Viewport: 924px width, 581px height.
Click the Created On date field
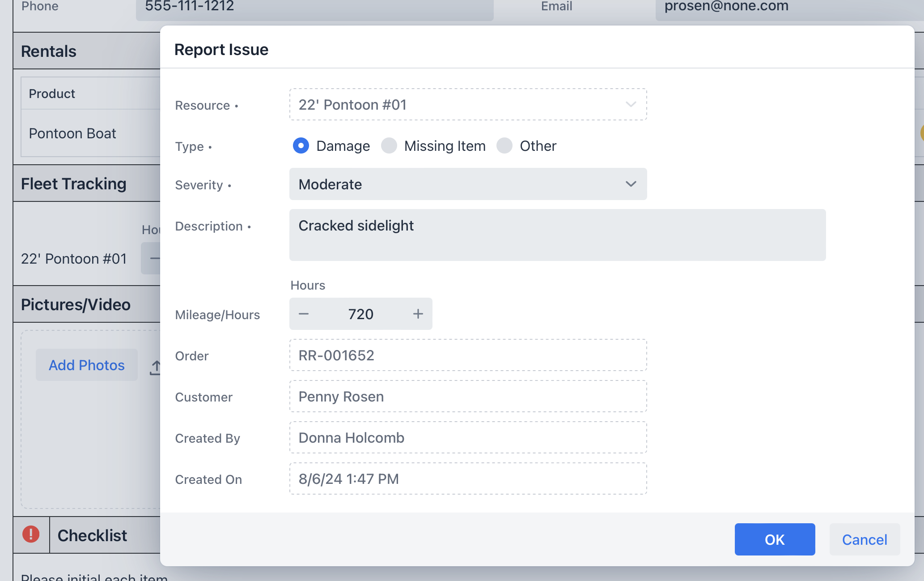(x=468, y=478)
